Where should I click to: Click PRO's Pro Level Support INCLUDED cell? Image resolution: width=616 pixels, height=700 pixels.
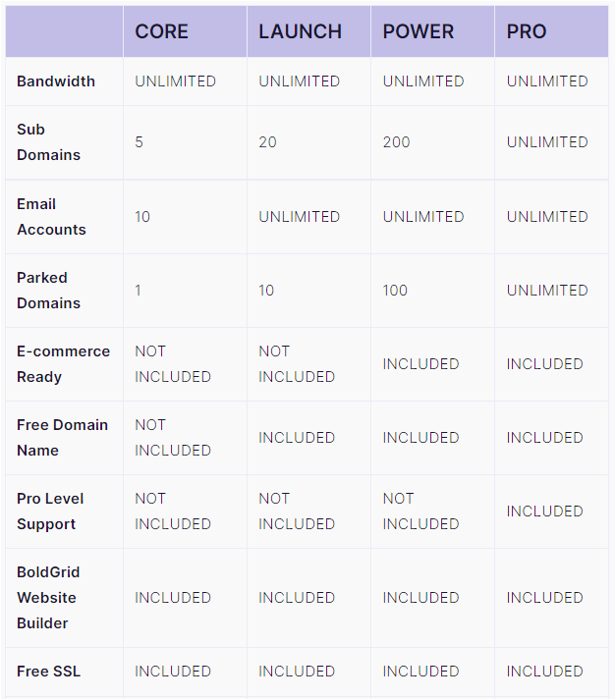click(x=544, y=512)
